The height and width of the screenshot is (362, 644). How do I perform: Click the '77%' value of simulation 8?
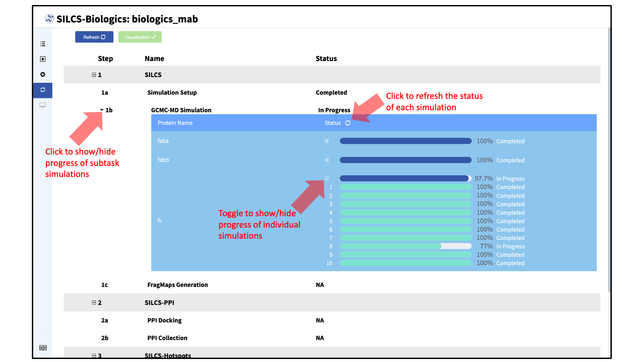click(486, 246)
